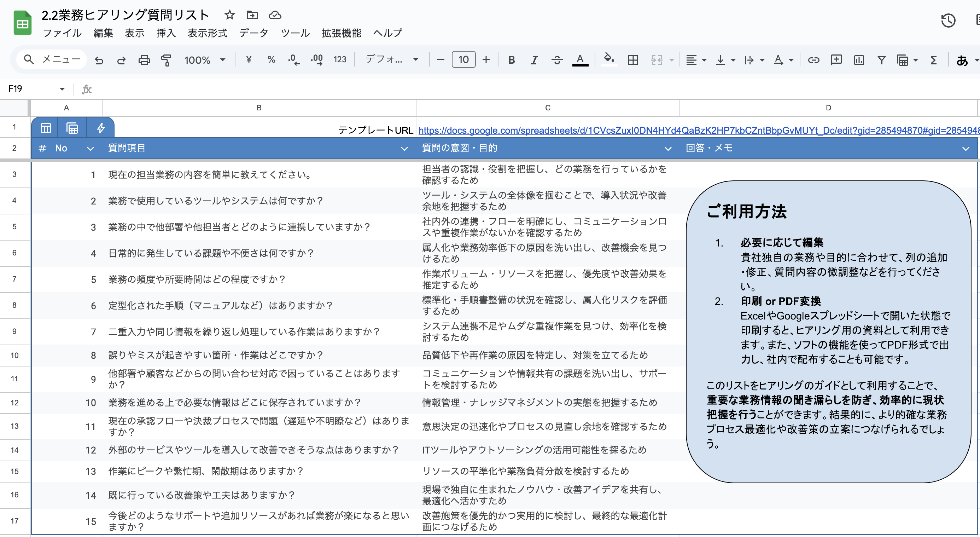Open the zoom 100% dropdown
980x537 pixels.
205,60
